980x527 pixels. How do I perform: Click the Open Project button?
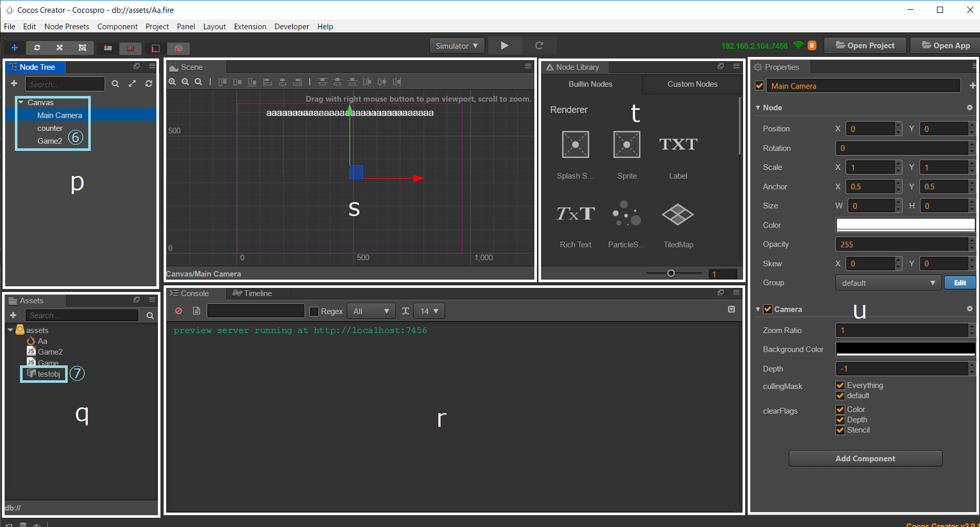click(x=865, y=46)
